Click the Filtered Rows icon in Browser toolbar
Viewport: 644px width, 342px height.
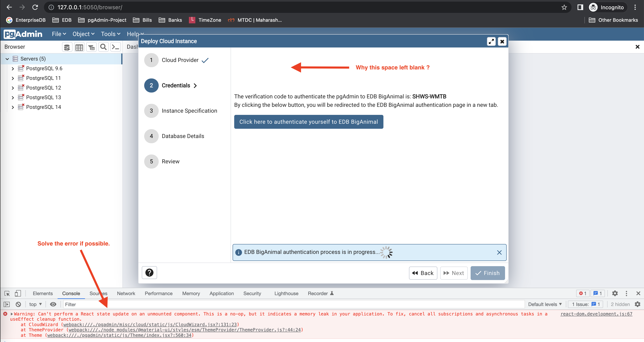click(91, 47)
